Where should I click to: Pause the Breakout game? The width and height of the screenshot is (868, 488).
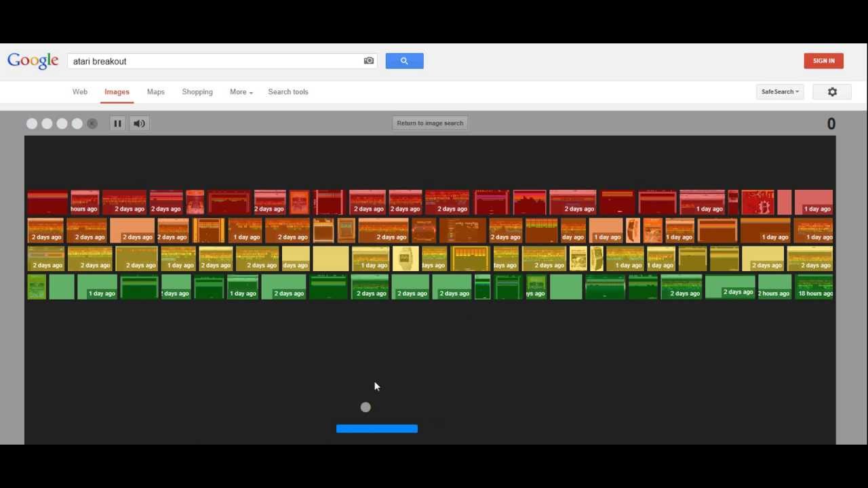(117, 123)
